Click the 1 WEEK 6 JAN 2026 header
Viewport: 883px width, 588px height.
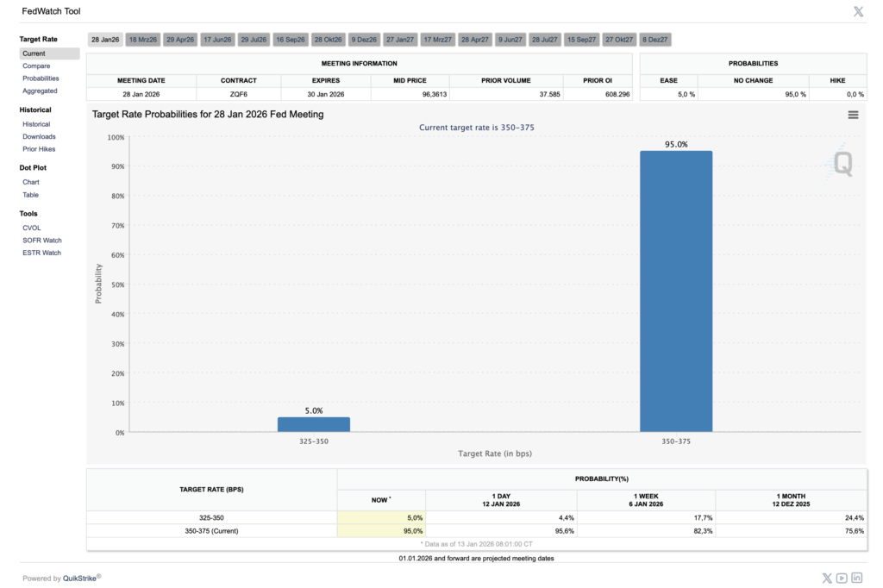coord(646,500)
